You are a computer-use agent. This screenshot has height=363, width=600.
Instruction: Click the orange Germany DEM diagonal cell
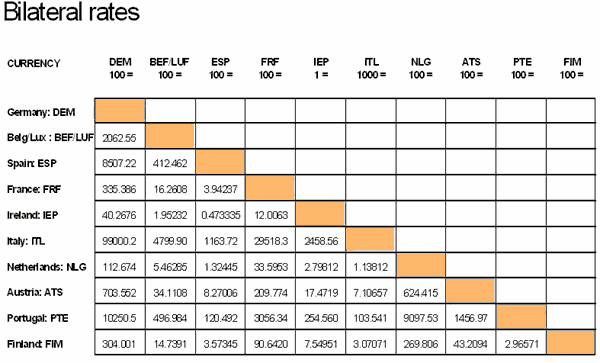(x=120, y=111)
